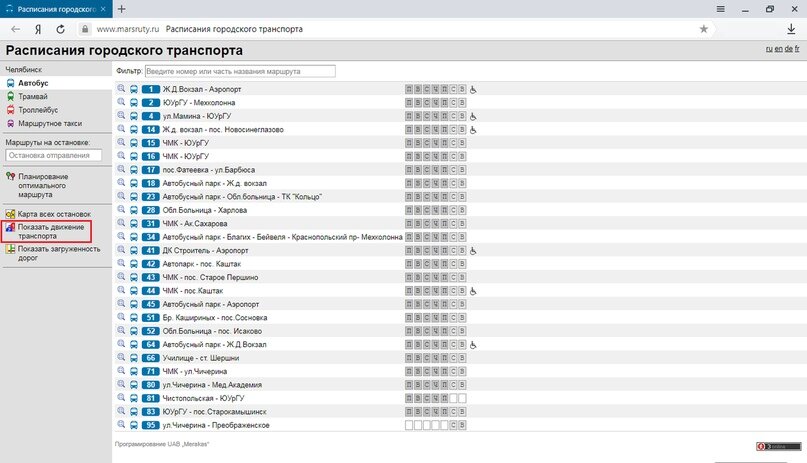
Task: Switch to Трамвай transport mode
Action: point(33,96)
